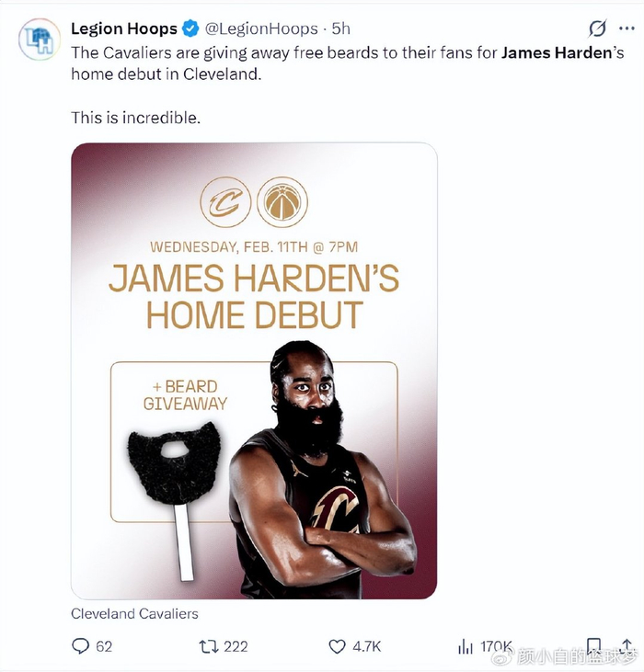
Task: Open the Legion Hoops display name
Action: (x=124, y=28)
